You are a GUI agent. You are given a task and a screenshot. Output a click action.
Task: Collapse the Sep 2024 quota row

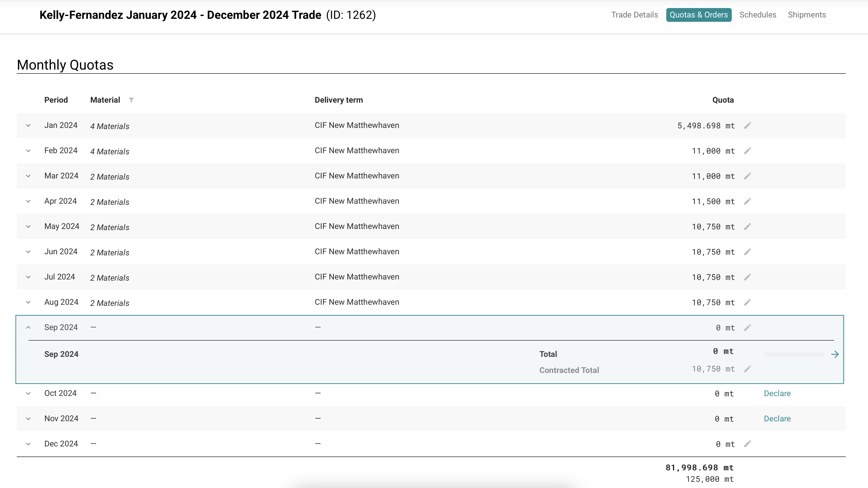[x=28, y=328]
